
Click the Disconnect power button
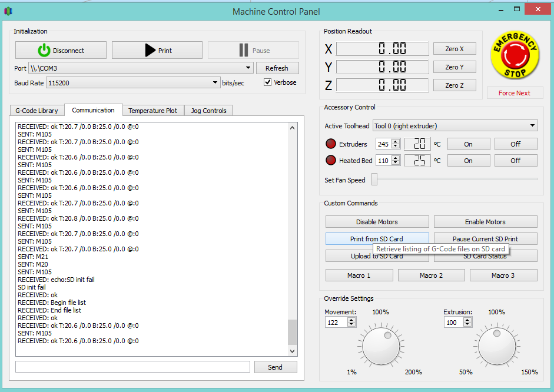[61, 51]
